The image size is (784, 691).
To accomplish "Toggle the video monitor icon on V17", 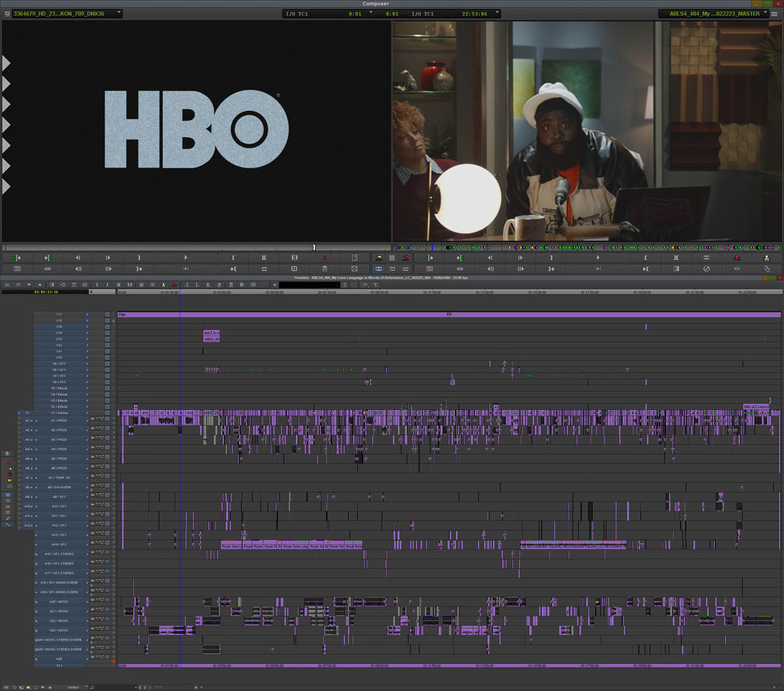I will pos(107,314).
